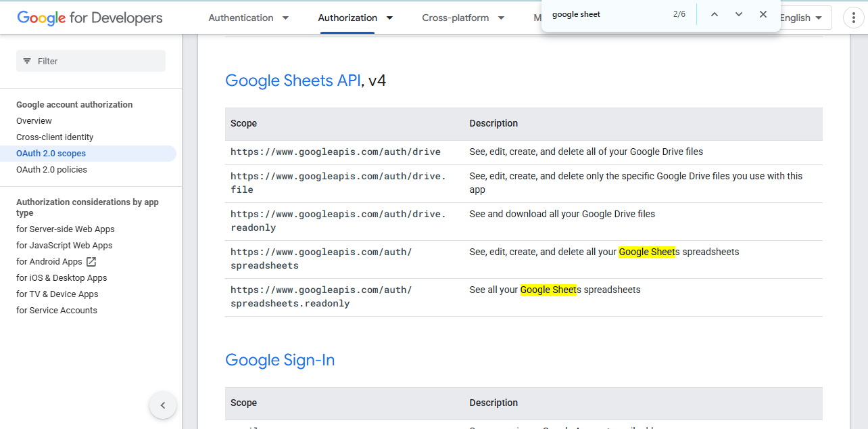Open for Android Apps link
The width and height of the screenshot is (868, 429).
49,262
